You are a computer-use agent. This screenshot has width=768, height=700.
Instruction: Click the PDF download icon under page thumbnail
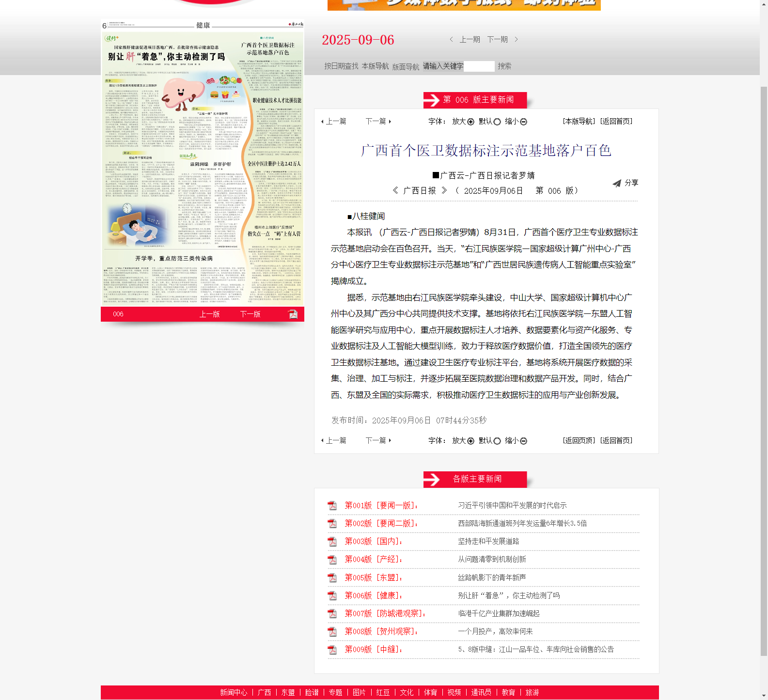(293, 314)
